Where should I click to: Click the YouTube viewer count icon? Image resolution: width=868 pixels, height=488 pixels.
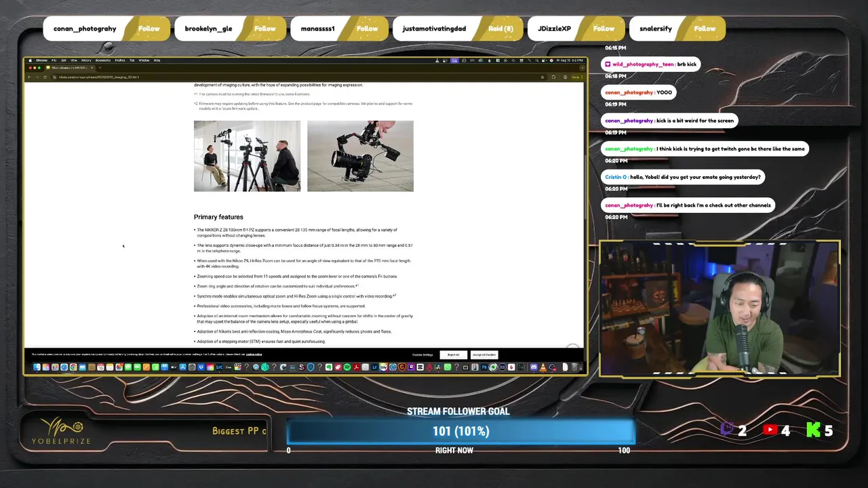tap(770, 430)
